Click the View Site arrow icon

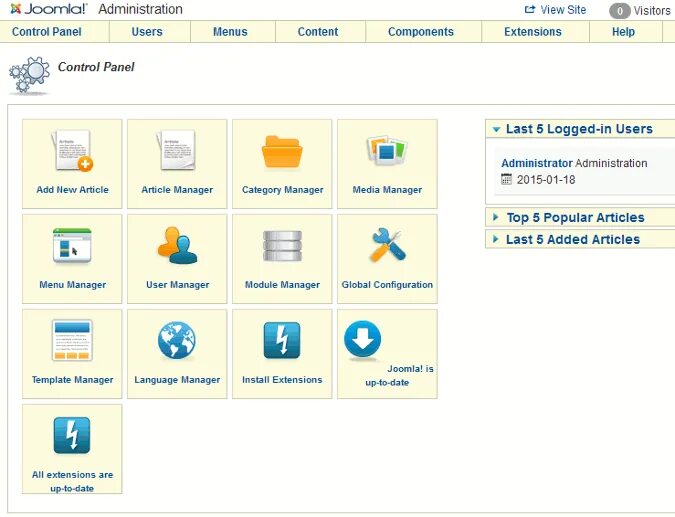point(529,9)
